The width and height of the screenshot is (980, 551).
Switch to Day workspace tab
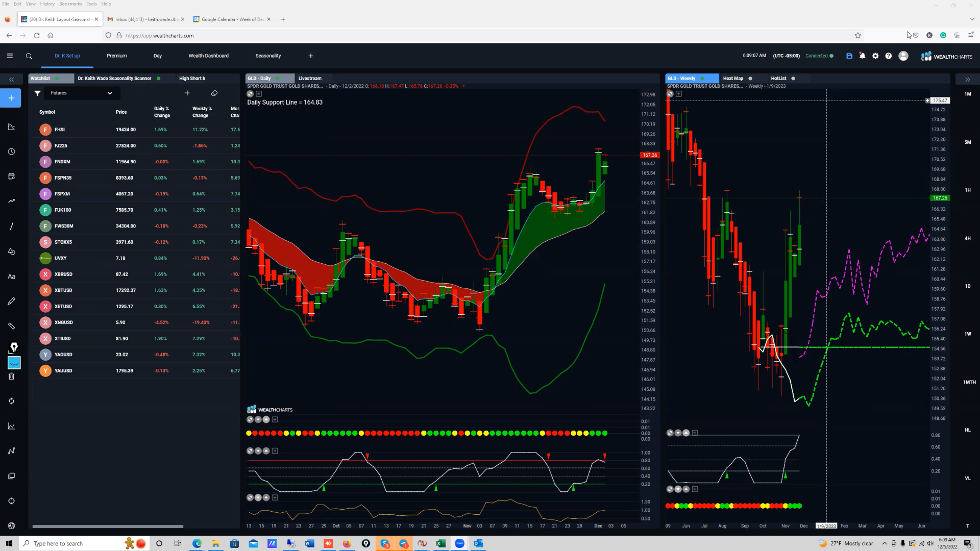(x=158, y=56)
